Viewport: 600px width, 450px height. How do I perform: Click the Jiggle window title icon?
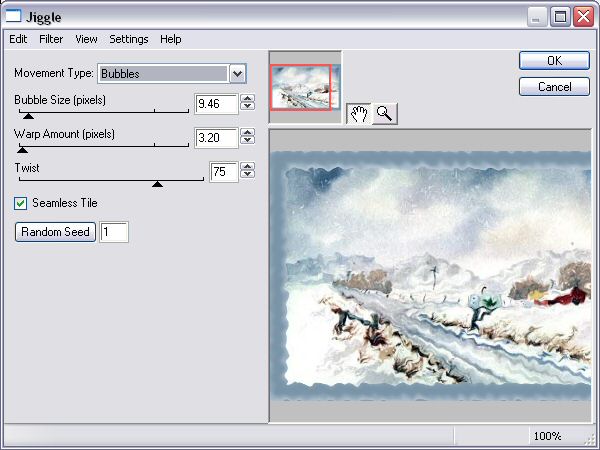pyautogui.click(x=13, y=16)
